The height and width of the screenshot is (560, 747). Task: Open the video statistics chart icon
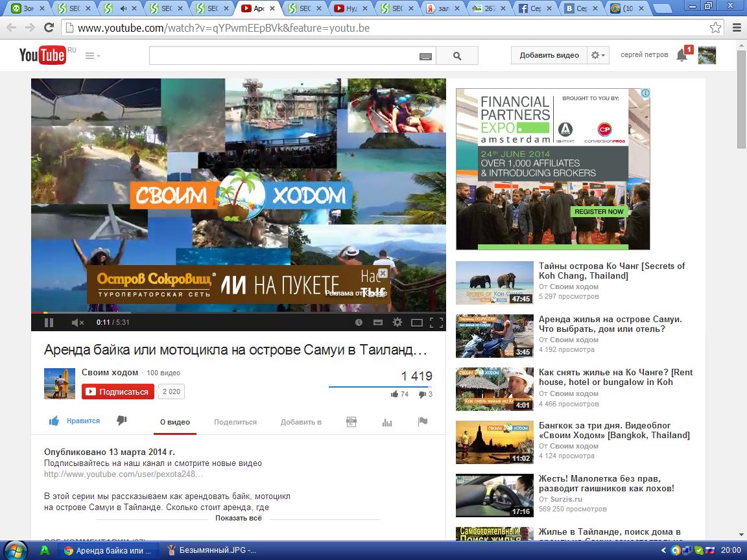[x=387, y=423]
